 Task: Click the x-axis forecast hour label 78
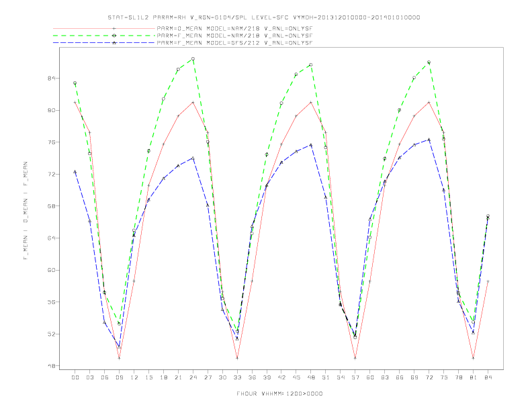point(458,377)
